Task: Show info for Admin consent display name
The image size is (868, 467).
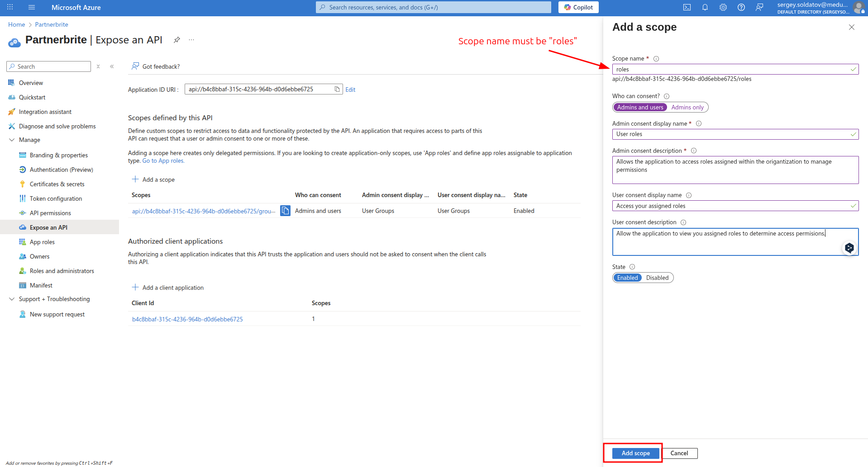Action: (x=699, y=123)
